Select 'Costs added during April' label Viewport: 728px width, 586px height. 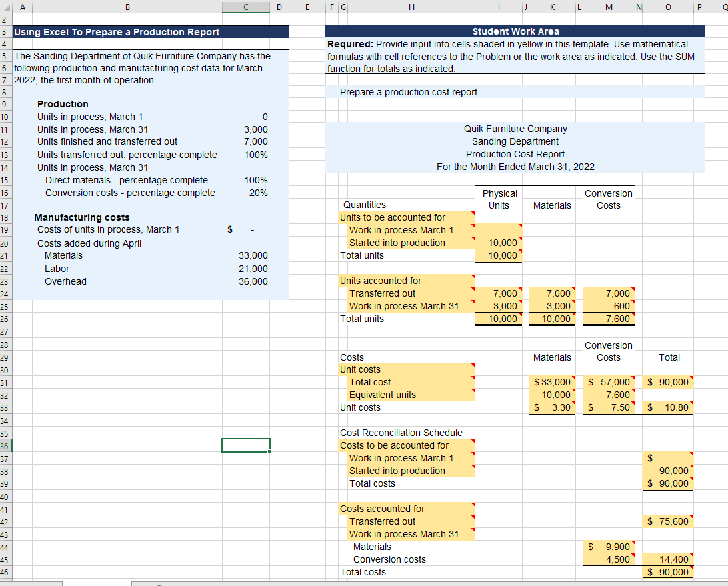pyautogui.click(x=89, y=243)
